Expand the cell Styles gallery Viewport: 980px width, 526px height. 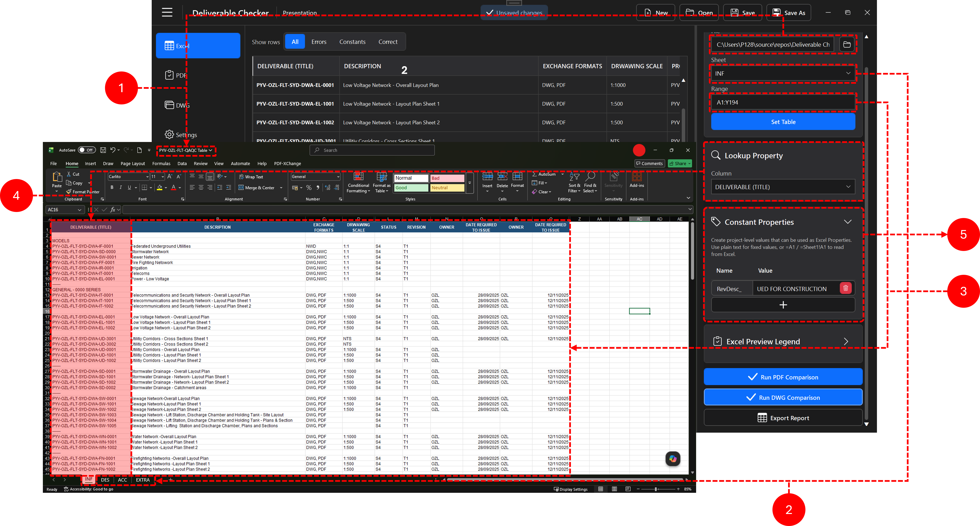click(470, 183)
